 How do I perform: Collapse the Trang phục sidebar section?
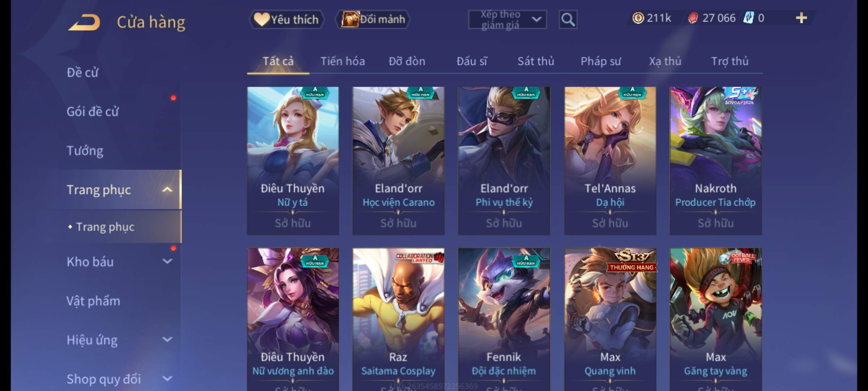click(x=167, y=189)
